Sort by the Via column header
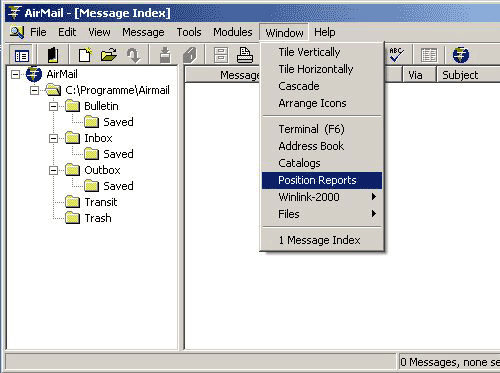 click(x=419, y=75)
